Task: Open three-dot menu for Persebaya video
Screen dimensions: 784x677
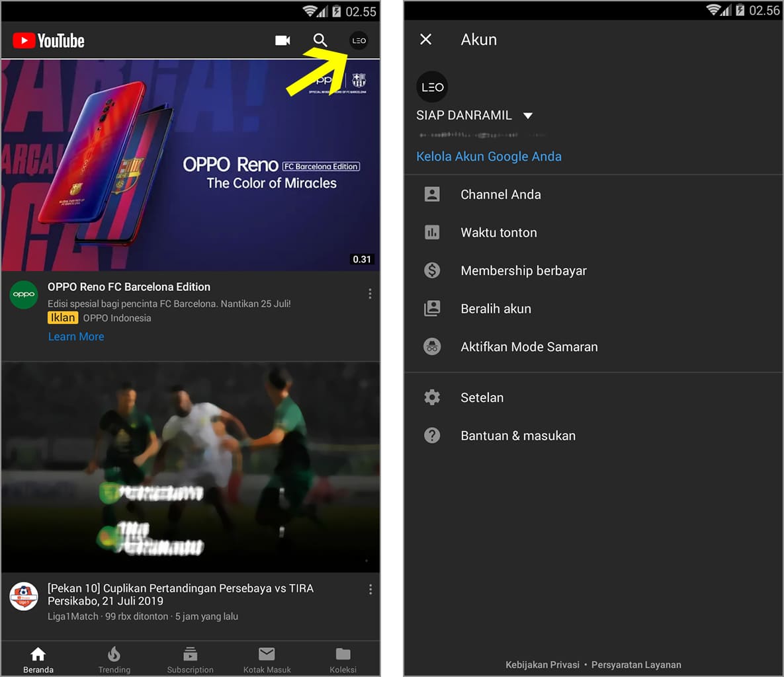Action: tap(370, 589)
